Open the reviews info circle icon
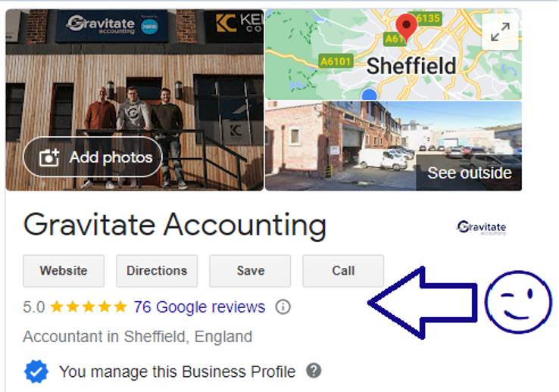Viewport: 559px width, 392px height. 283,306
